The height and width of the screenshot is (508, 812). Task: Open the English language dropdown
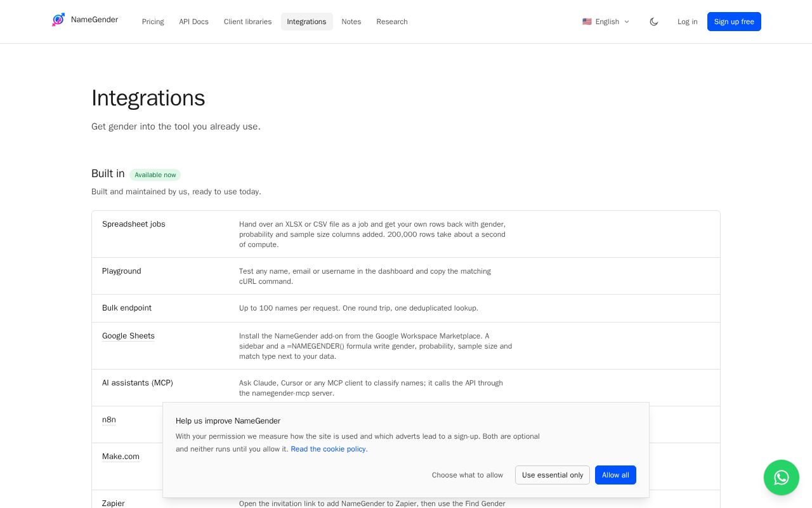(606, 22)
